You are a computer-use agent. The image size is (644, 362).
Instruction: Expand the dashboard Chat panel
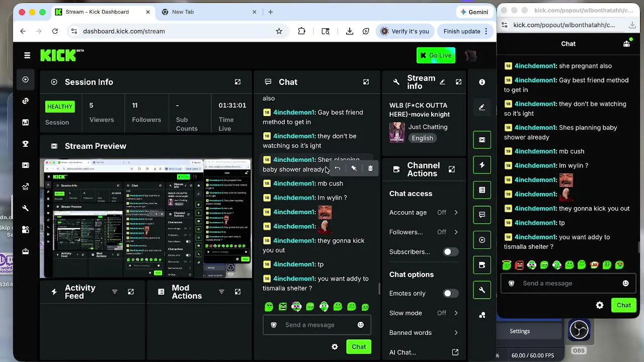tap(366, 82)
